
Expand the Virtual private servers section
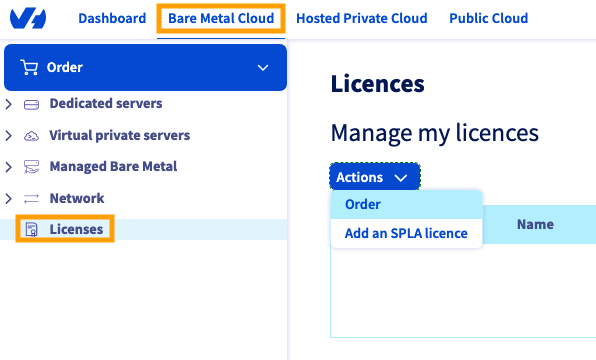(8, 136)
